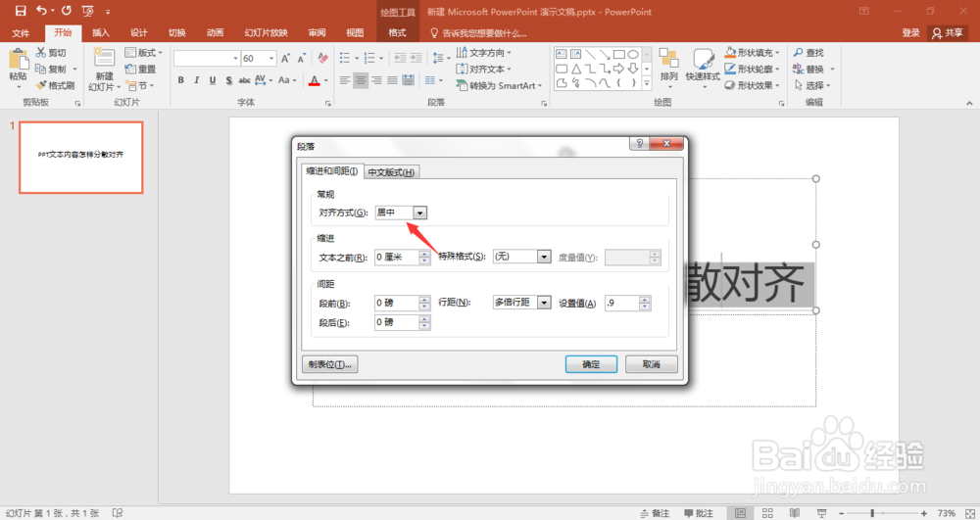Increase list indent level
980x520 pixels.
(x=416, y=58)
